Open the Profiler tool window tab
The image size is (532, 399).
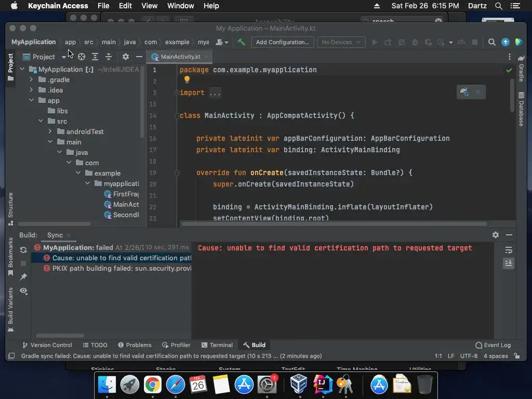click(176, 345)
